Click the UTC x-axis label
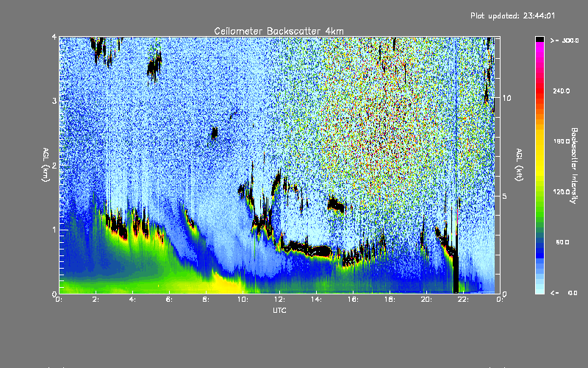 click(279, 310)
